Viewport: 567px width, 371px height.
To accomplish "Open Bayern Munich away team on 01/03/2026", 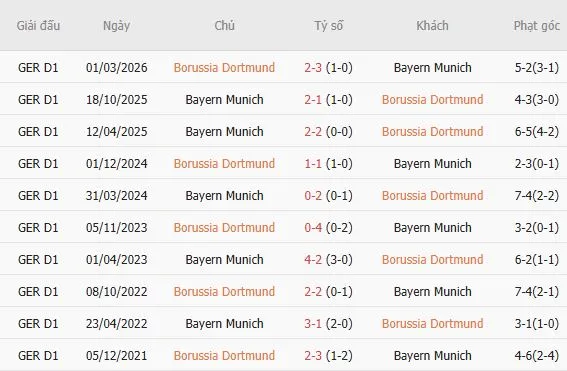I will pyautogui.click(x=432, y=68).
